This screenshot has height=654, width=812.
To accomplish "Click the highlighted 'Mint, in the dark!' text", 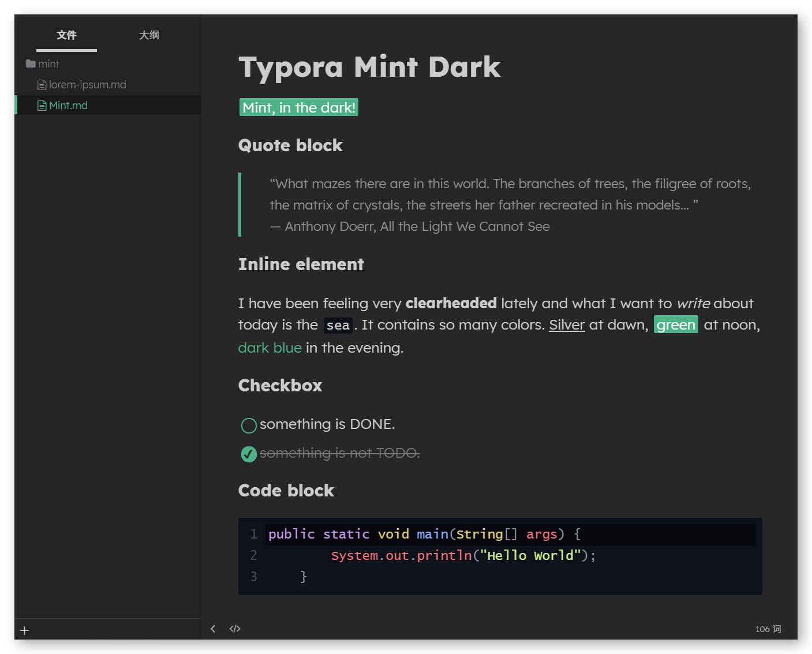I will pos(299,107).
